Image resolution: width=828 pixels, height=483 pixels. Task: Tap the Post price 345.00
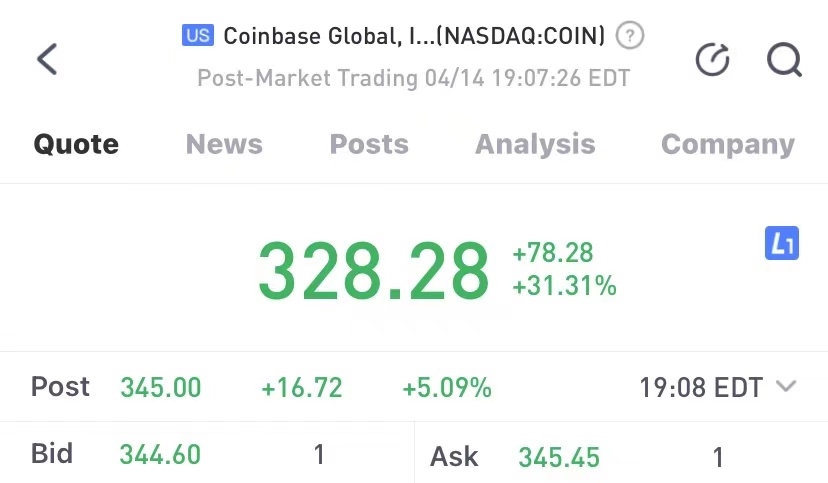pyautogui.click(x=160, y=388)
